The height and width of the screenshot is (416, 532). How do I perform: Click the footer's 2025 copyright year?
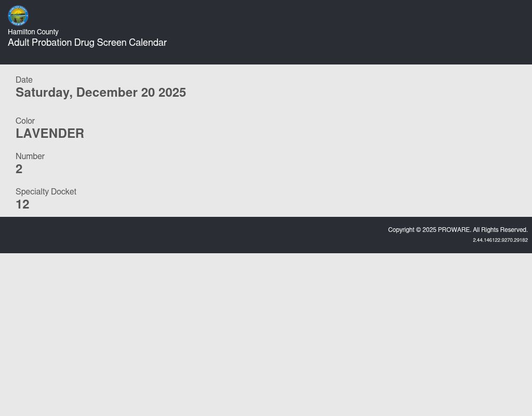click(430, 230)
